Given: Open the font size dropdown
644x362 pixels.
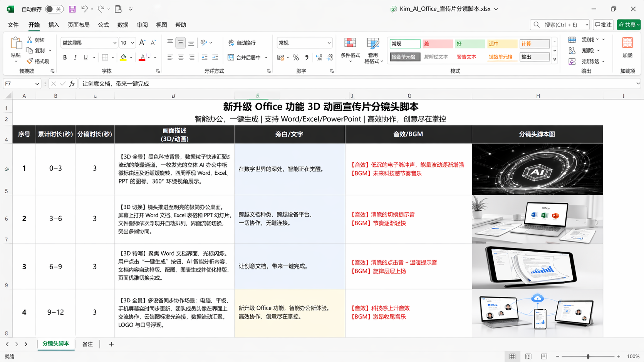Looking at the screenshot, I should pyautogui.click(x=132, y=43).
